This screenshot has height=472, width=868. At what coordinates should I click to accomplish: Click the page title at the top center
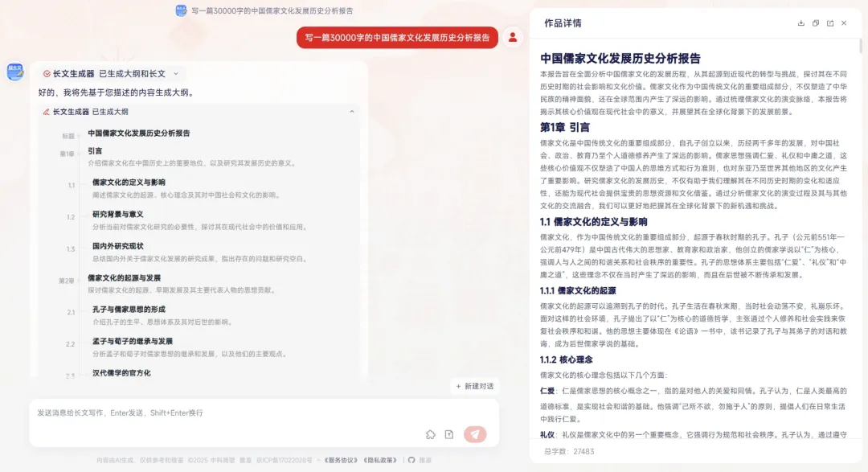coord(272,10)
